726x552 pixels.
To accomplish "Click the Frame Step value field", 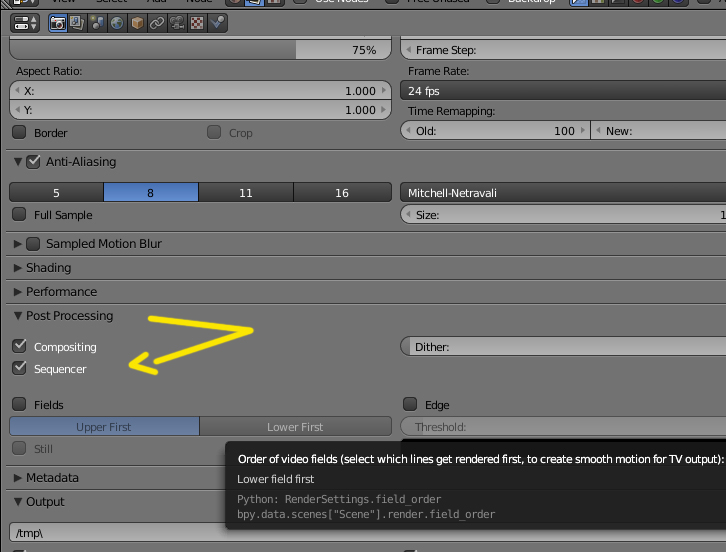I will pyautogui.click(x=563, y=50).
